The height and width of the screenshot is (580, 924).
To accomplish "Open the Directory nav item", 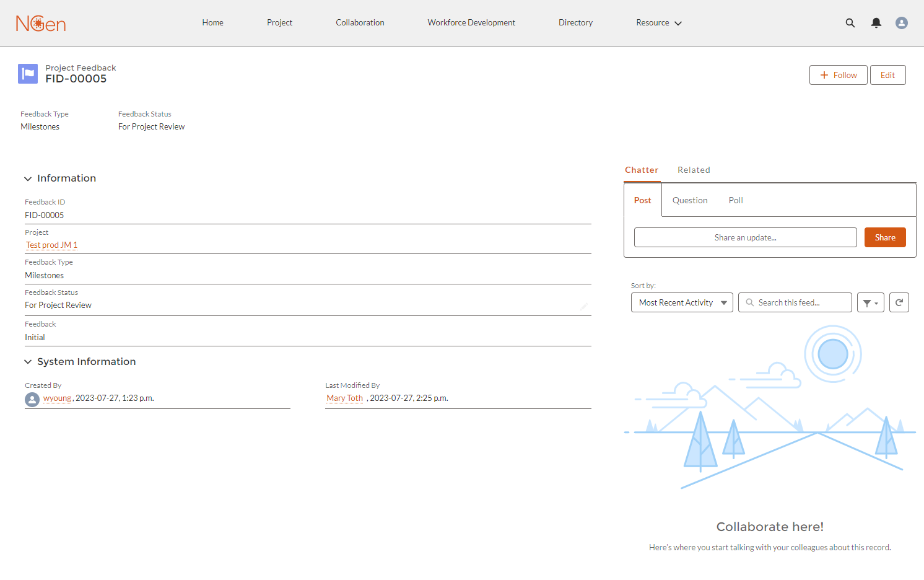I will (575, 23).
